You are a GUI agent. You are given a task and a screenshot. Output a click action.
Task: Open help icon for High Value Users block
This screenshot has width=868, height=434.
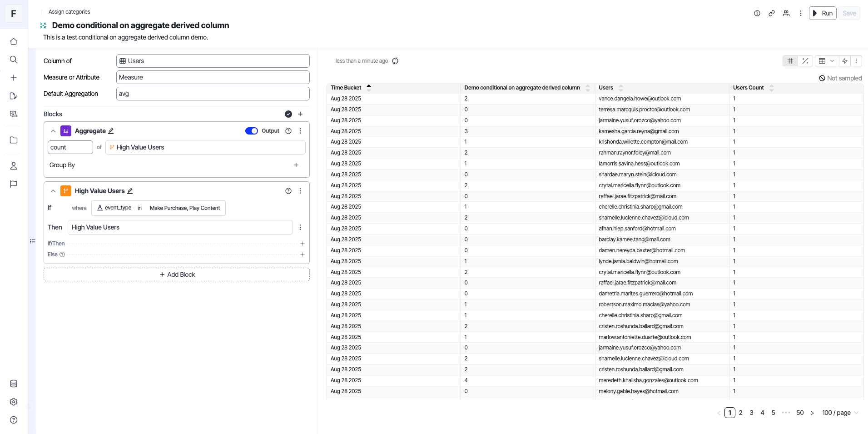(288, 191)
